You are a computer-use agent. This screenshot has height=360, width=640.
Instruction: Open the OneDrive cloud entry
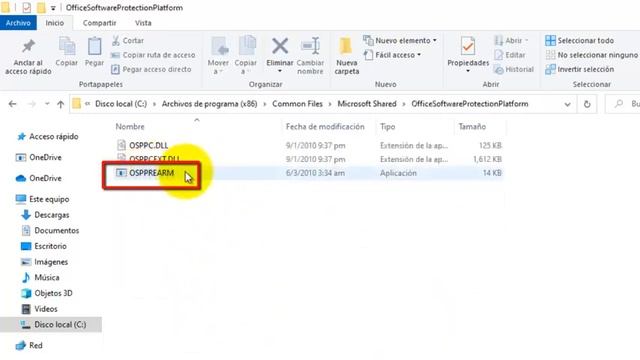pyautogui.click(x=38, y=178)
